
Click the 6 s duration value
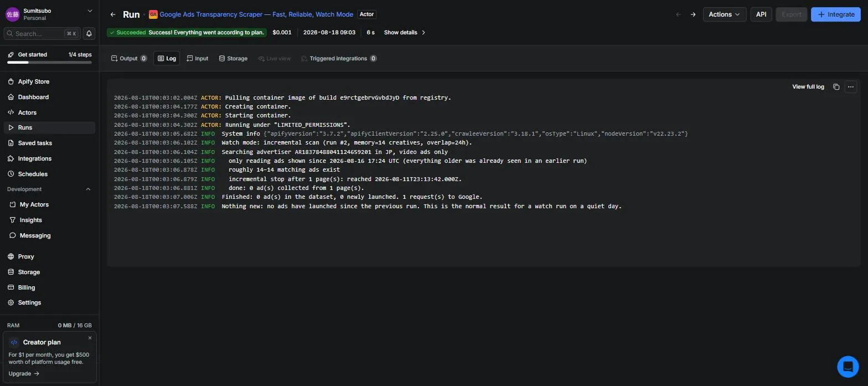370,33
